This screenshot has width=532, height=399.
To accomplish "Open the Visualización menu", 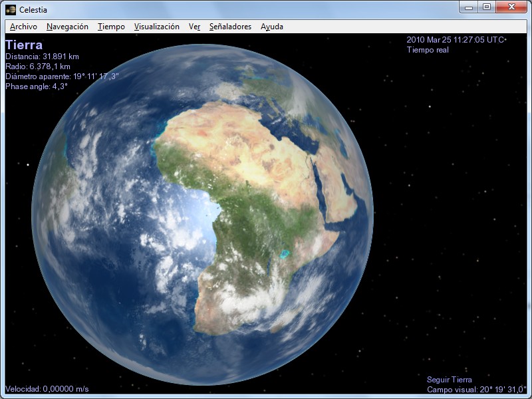I will point(156,27).
